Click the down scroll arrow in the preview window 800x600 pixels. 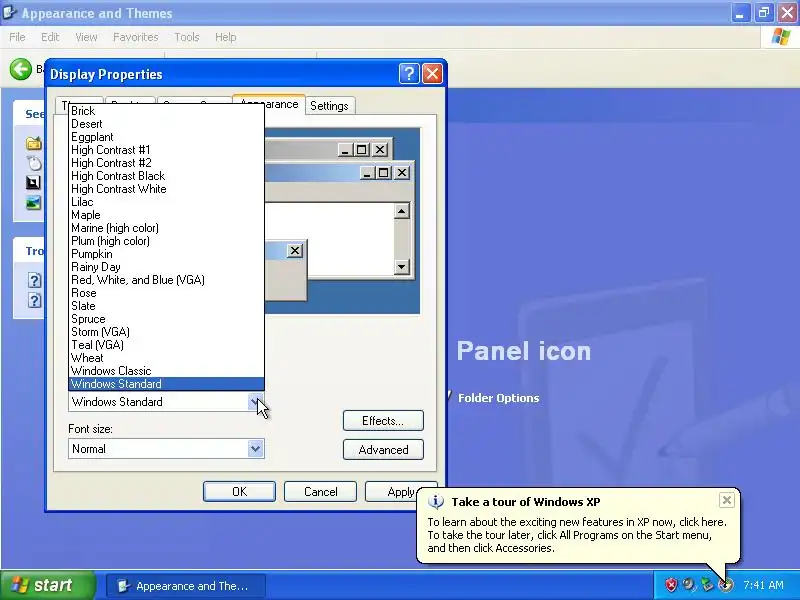(x=402, y=266)
